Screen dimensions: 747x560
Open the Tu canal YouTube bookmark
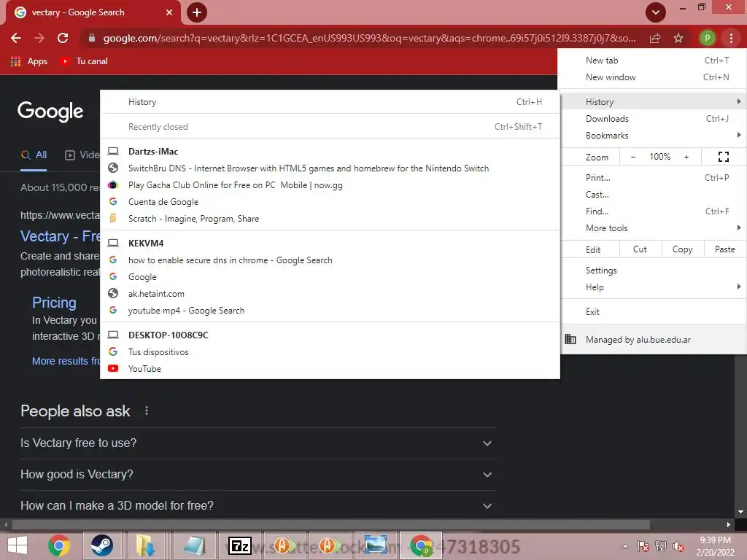click(84, 61)
